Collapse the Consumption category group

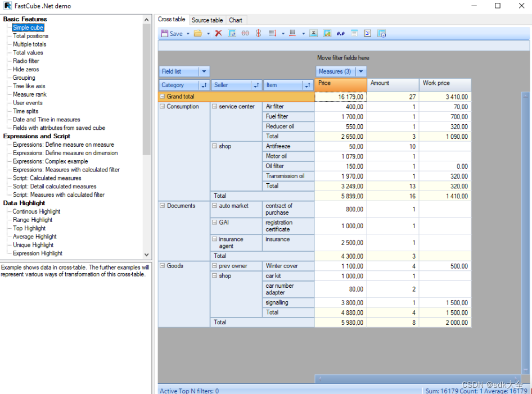pos(162,106)
